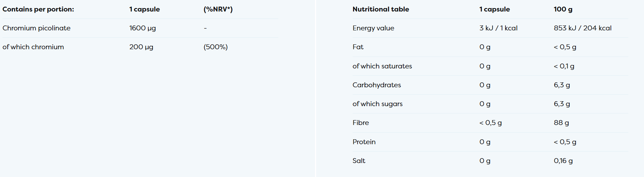Click the 'Energy value' row label
This screenshot has width=644, height=177.
(373, 28)
